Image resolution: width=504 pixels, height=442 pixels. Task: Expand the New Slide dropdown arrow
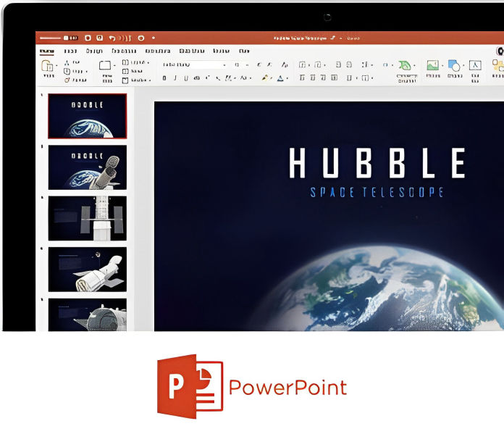[x=114, y=65]
